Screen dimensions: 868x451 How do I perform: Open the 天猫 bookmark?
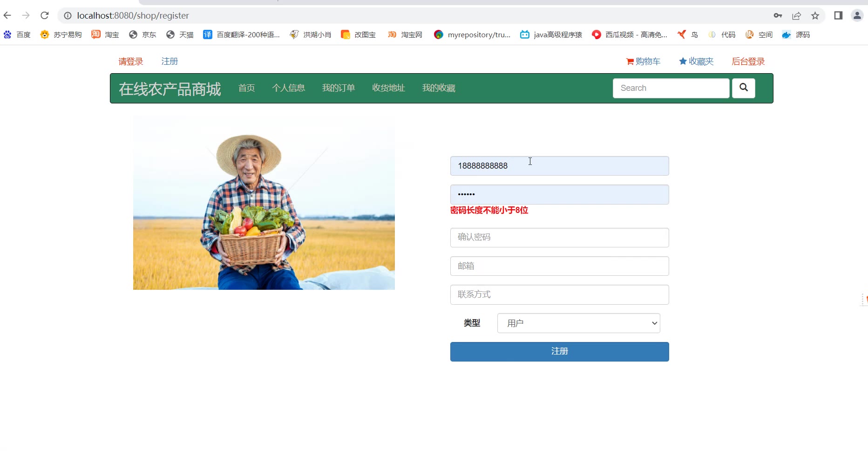click(x=180, y=34)
